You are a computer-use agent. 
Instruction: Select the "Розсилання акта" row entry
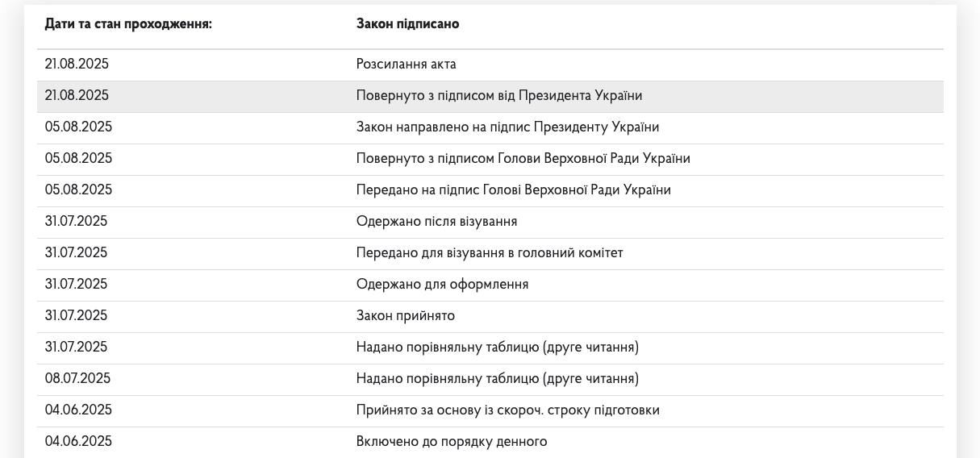pyautogui.click(x=406, y=65)
